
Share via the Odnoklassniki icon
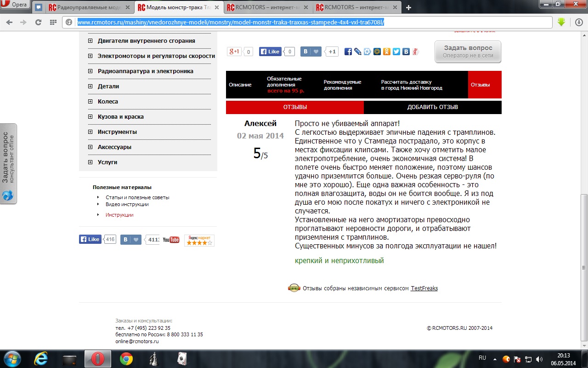click(387, 52)
